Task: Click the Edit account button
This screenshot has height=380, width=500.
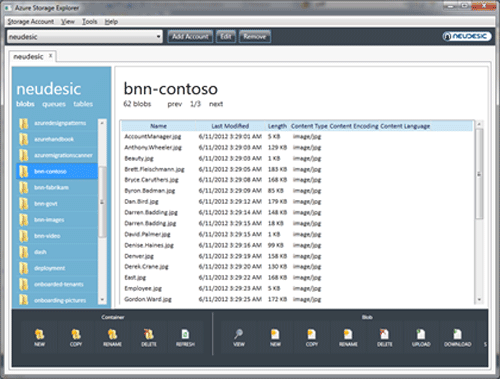Action: pyautogui.click(x=226, y=36)
